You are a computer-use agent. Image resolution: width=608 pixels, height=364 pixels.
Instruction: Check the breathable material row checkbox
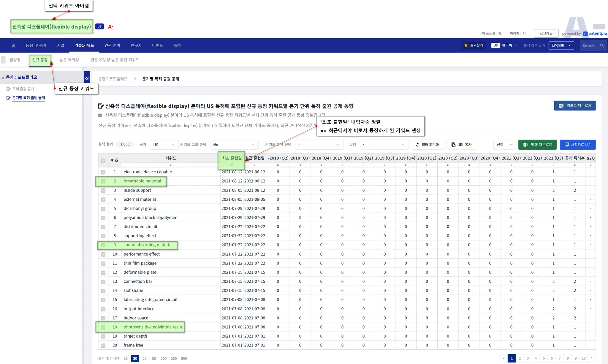click(103, 181)
